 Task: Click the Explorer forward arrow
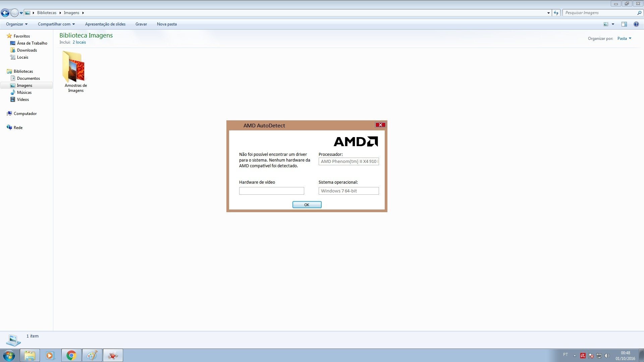tap(14, 13)
